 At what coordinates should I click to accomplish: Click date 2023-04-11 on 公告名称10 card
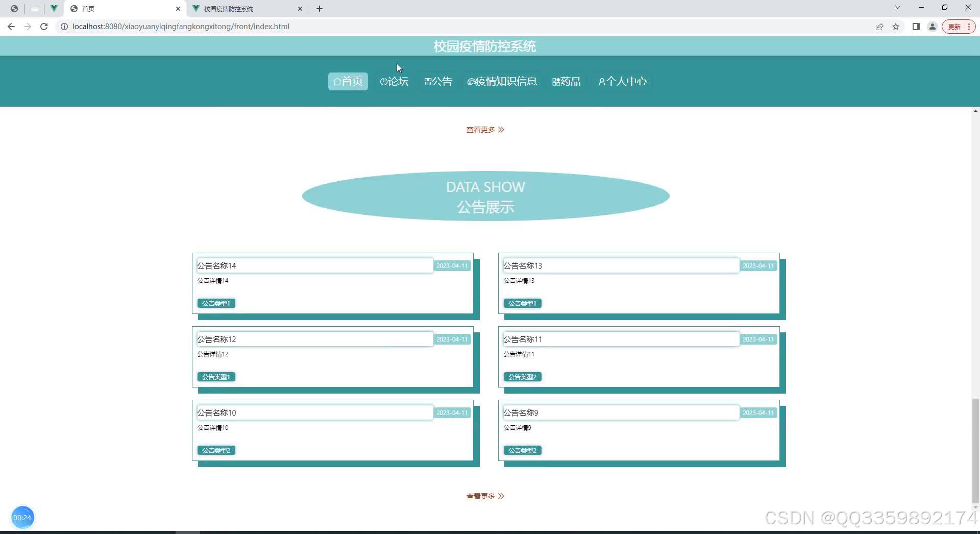pyautogui.click(x=452, y=412)
